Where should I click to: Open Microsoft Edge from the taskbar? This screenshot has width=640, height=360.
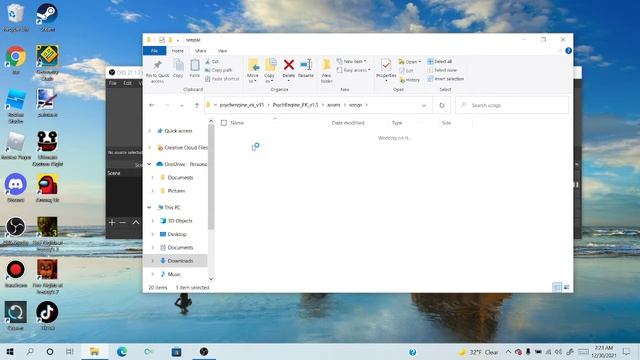[x=122, y=352]
